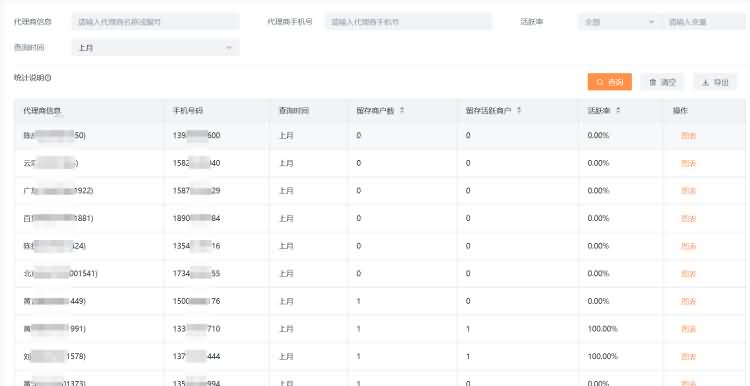The width and height of the screenshot is (750, 386).
Task: Click the 清空 clear button
Action: point(662,82)
